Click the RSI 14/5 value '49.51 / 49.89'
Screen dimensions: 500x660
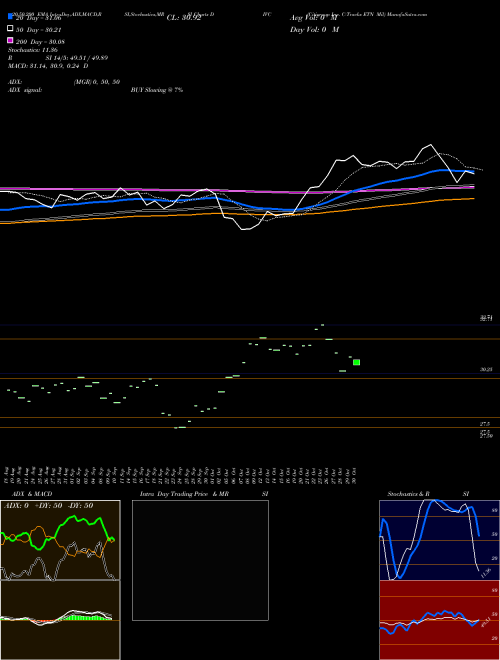coord(87,58)
